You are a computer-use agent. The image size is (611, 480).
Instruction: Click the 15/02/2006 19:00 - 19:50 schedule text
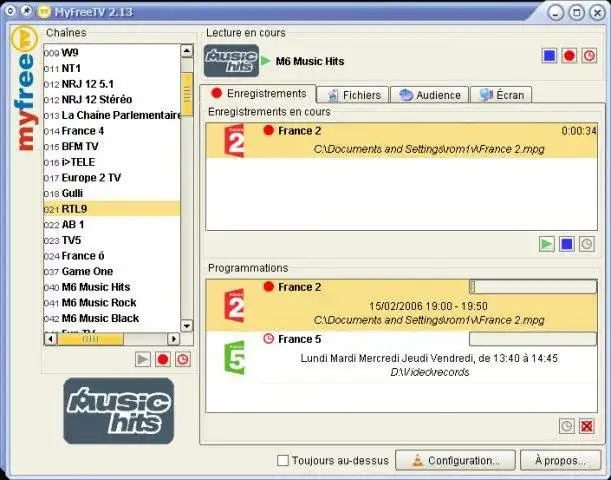(x=428, y=306)
